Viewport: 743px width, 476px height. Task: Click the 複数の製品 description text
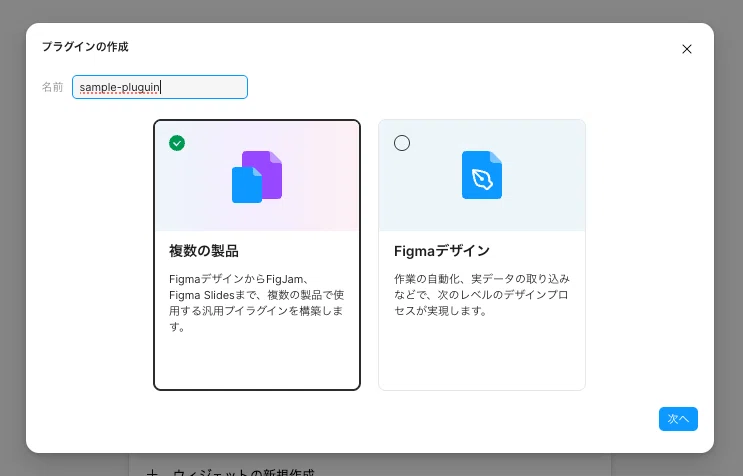[x=256, y=303]
